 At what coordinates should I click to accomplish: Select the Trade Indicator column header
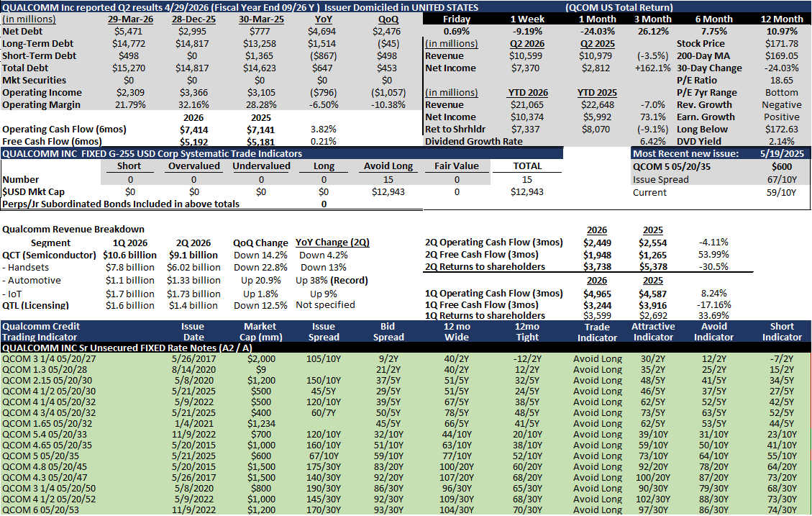597,332
